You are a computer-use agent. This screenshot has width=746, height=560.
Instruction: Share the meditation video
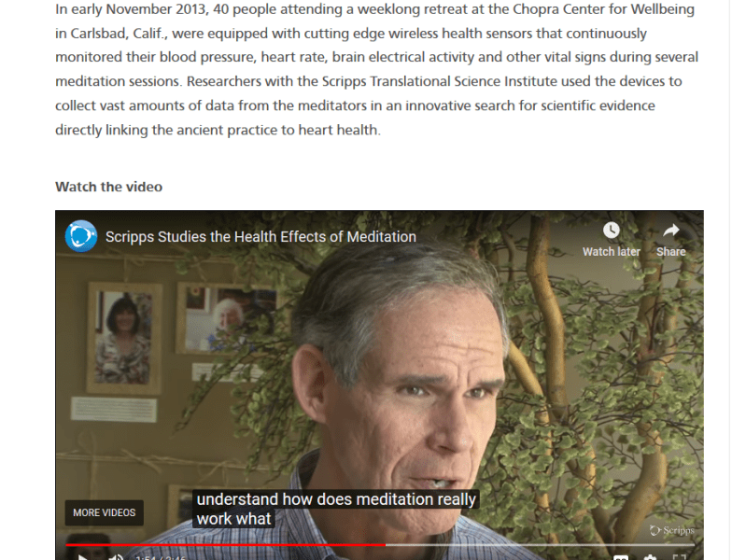(x=670, y=240)
